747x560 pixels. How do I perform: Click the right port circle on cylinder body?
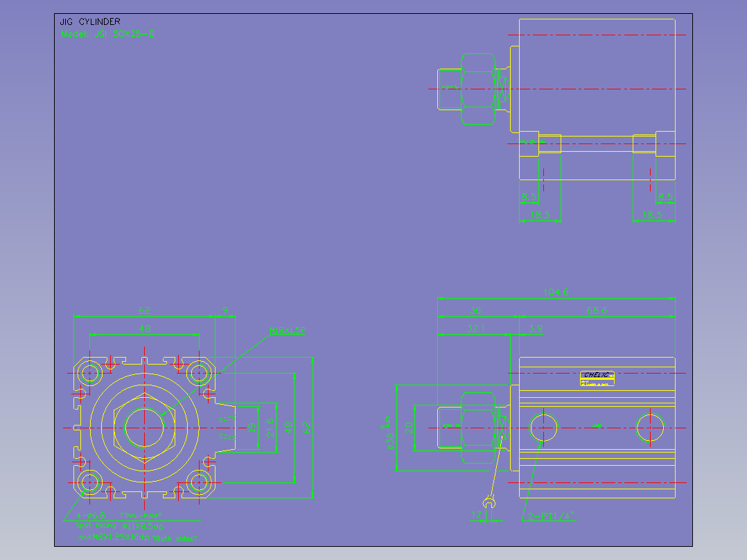coord(650,428)
